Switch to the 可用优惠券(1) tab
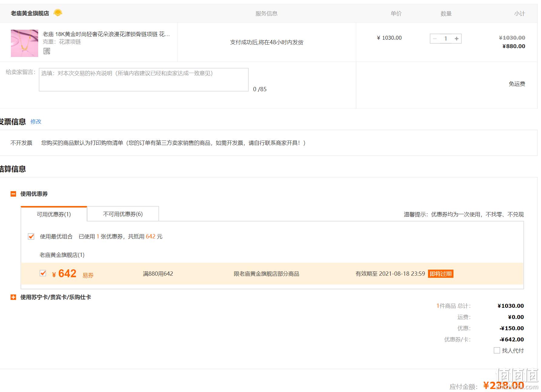541x392 pixels. click(54, 214)
